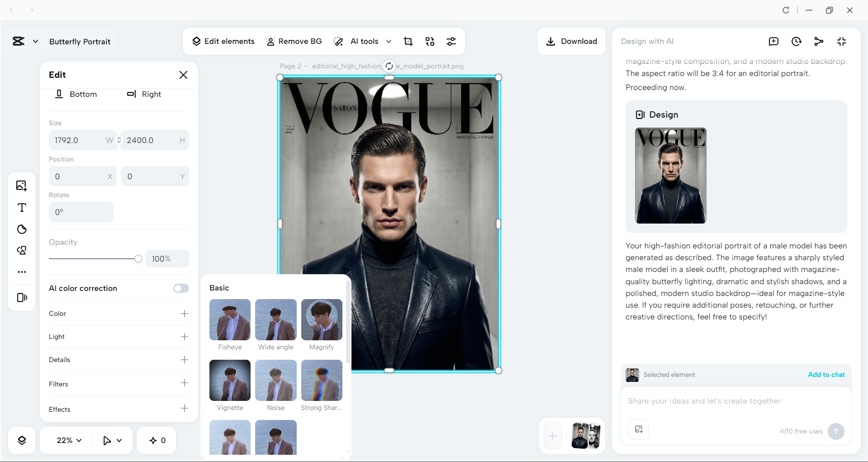Open the CapCut logo menu

click(19, 42)
